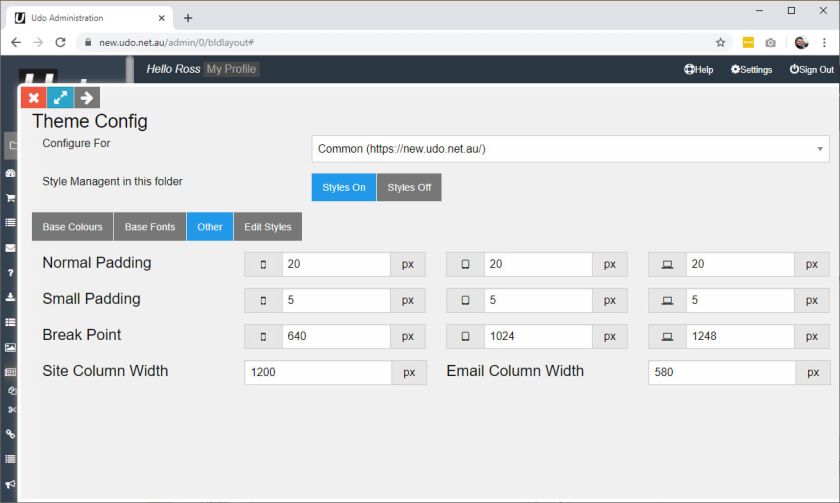Open My Profile link

[x=231, y=69]
